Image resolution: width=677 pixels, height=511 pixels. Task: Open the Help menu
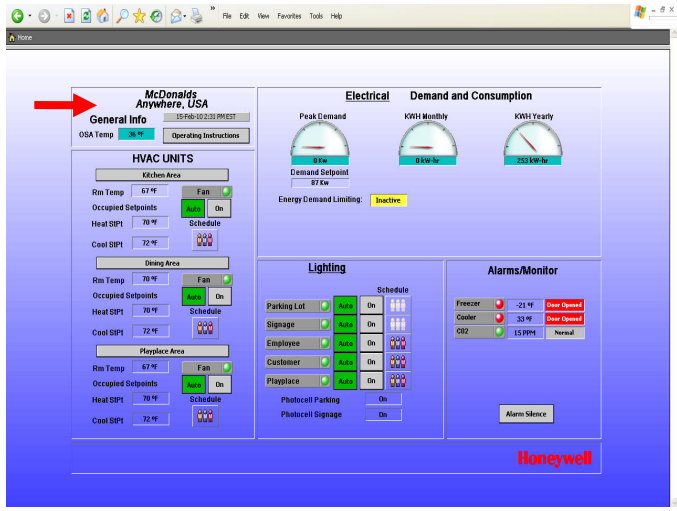pos(336,16)
